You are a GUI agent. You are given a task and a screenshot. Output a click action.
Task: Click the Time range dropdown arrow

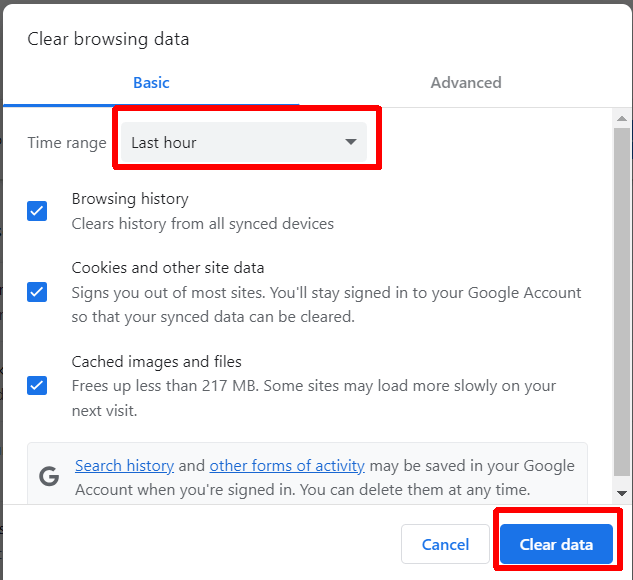350,142
